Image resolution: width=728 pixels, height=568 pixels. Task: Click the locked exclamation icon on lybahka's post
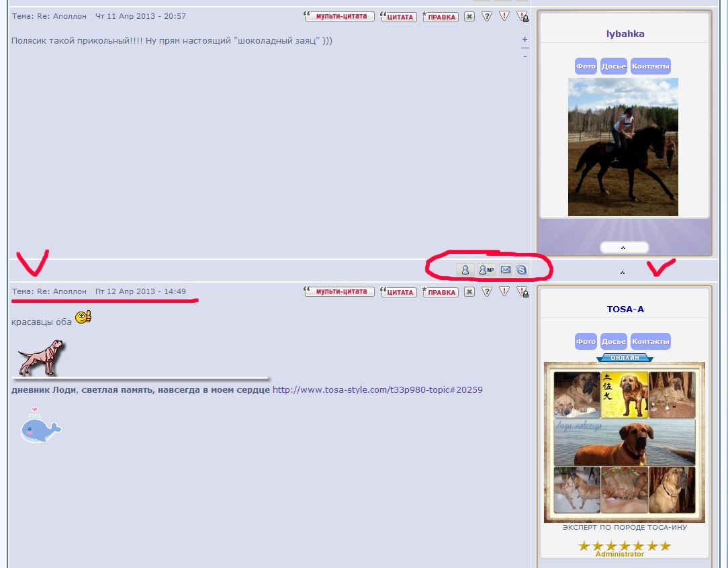click(x=522, y=17)
